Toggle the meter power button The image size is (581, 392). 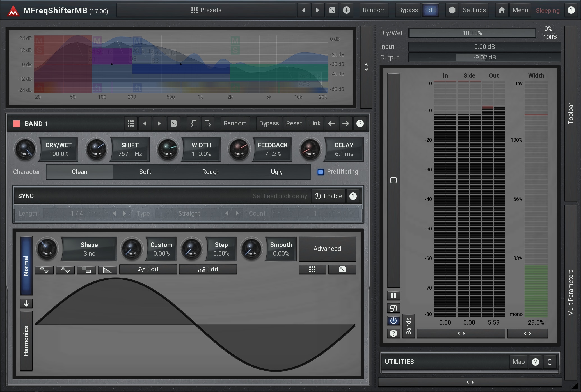coord(393,321)
